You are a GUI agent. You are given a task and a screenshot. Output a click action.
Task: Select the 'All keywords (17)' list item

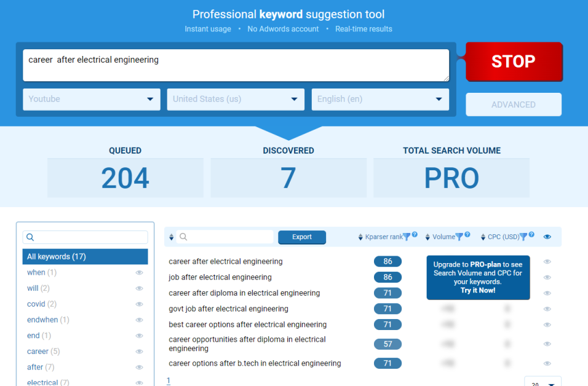[x=85, y=257]
